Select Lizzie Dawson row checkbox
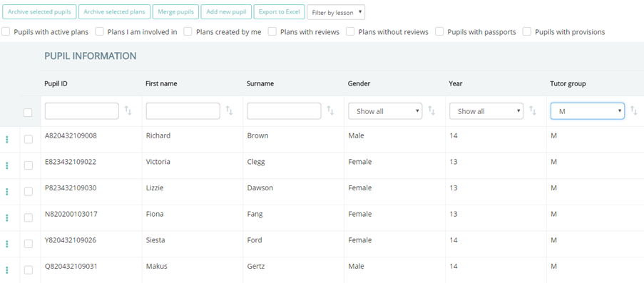644x283 pixels. [x=29, y=192]
